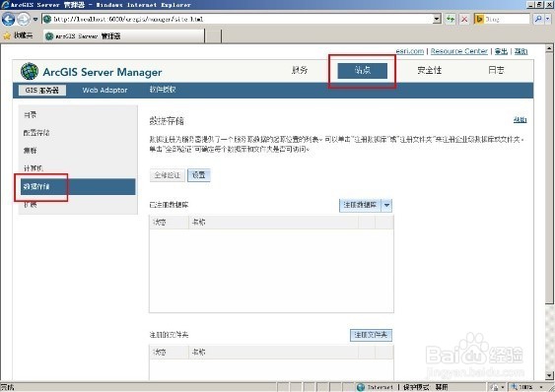This screenshot has height=392, width=555.
Task: Open a new blank browser tab
Action: (213, 36)
